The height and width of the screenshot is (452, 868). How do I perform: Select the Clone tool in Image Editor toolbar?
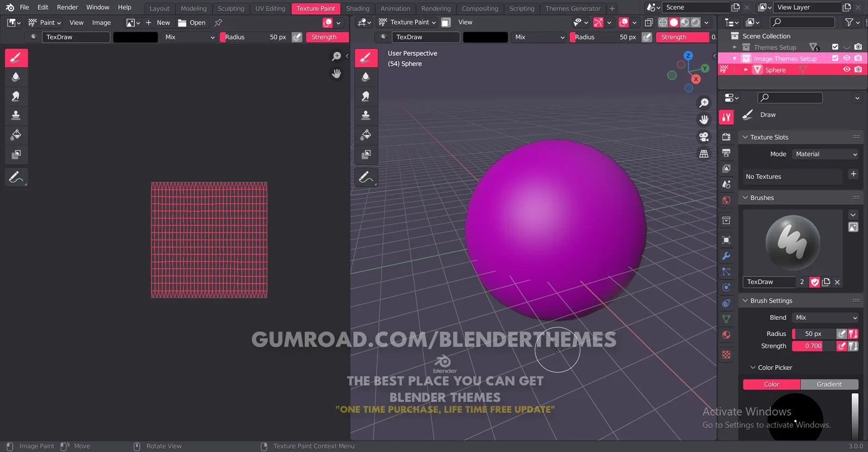coord(16,115)
